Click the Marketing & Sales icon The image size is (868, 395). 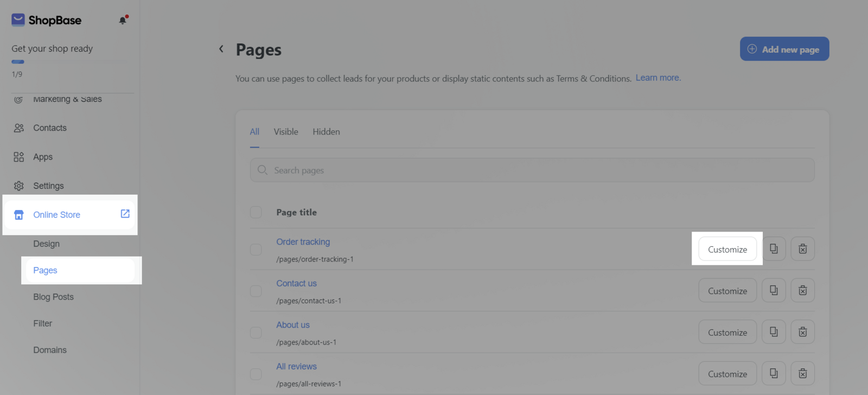(x=18, y=99)
